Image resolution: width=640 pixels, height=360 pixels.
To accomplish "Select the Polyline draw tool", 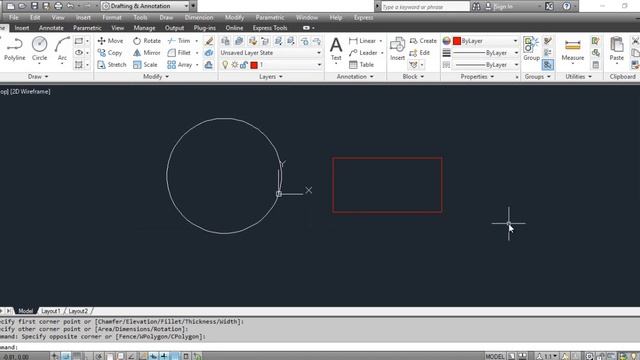I will [x=15, y=49].
